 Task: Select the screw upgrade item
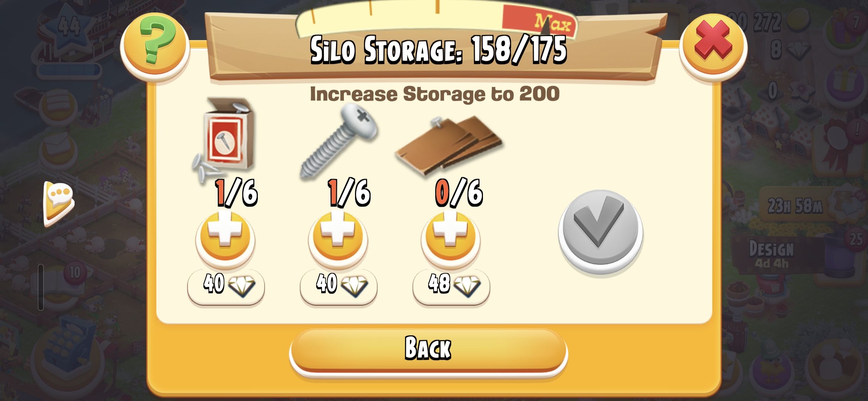pos(338,141)
